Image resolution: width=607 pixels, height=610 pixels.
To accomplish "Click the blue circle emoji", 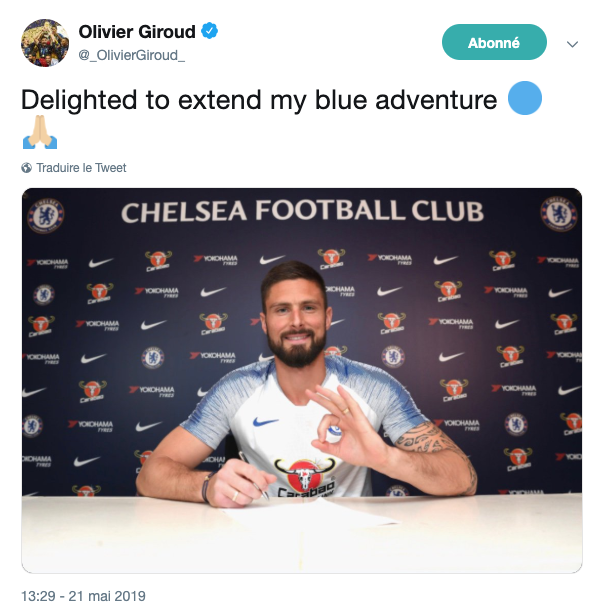I will (x=525, y=98).
